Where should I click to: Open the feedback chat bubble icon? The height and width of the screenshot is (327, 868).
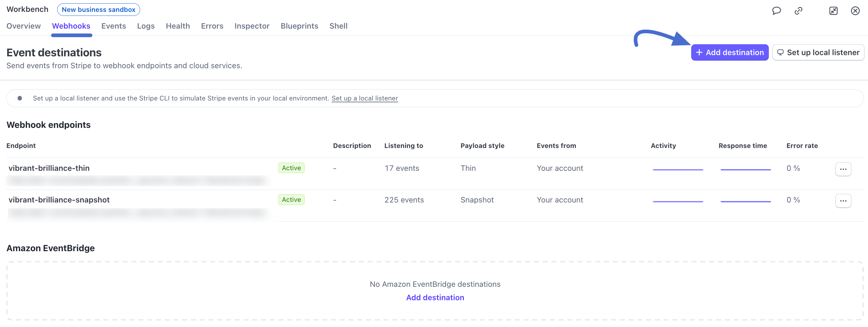776,11
